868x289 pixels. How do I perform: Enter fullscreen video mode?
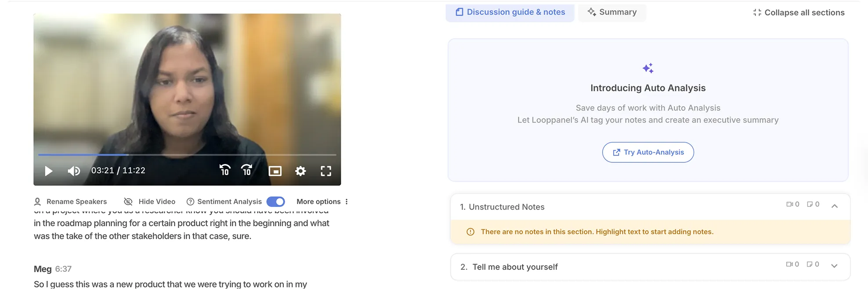coord(326,171)
